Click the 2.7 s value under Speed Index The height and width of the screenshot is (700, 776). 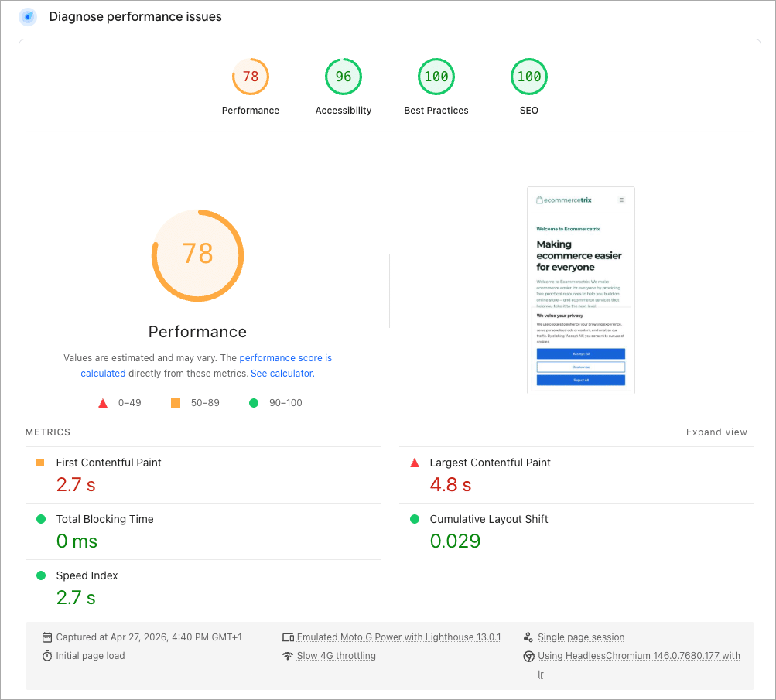pyautogui.click(x=76, y=598)
